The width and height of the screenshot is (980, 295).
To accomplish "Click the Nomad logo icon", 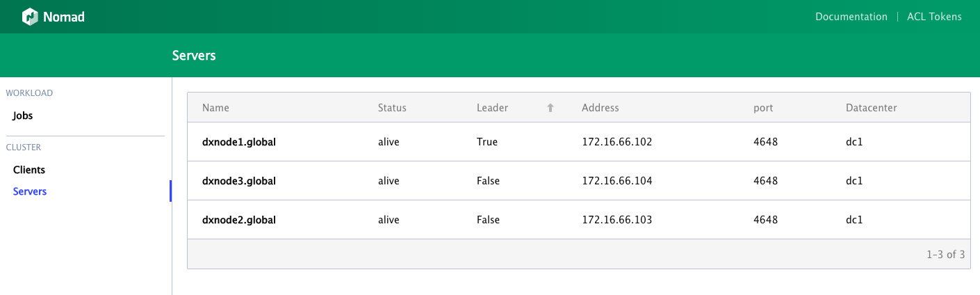I will point(29,17).
